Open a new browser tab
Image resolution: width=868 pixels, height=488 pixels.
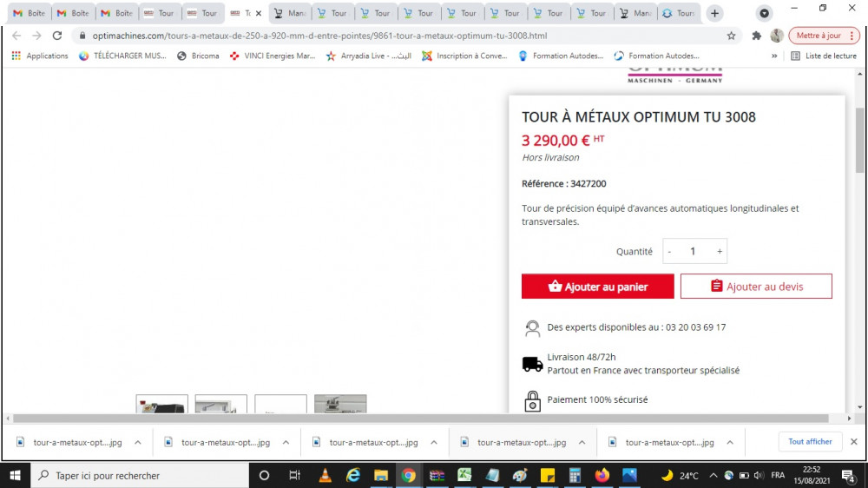[x=714, y=13]
